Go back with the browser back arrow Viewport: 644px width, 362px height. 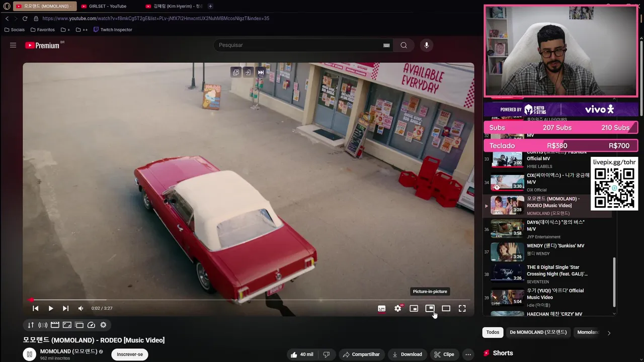[7, 19]
